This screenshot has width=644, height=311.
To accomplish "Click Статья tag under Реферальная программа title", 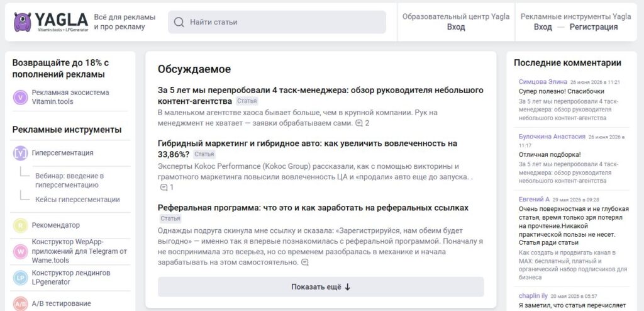I will [170, 218].
